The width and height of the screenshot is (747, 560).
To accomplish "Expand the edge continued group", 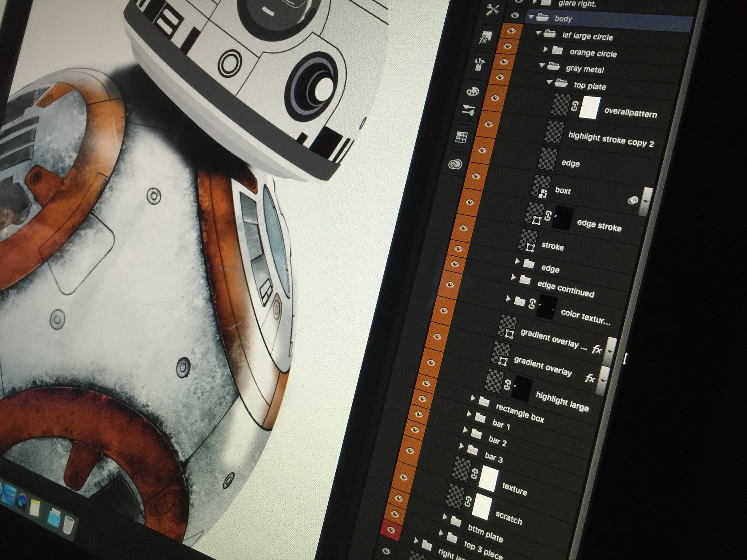I will click(513, 277).
